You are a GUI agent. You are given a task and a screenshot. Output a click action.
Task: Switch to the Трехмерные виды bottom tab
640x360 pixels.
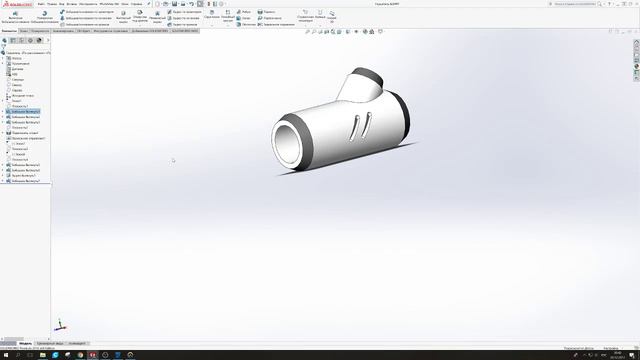(x=50, y=343)
